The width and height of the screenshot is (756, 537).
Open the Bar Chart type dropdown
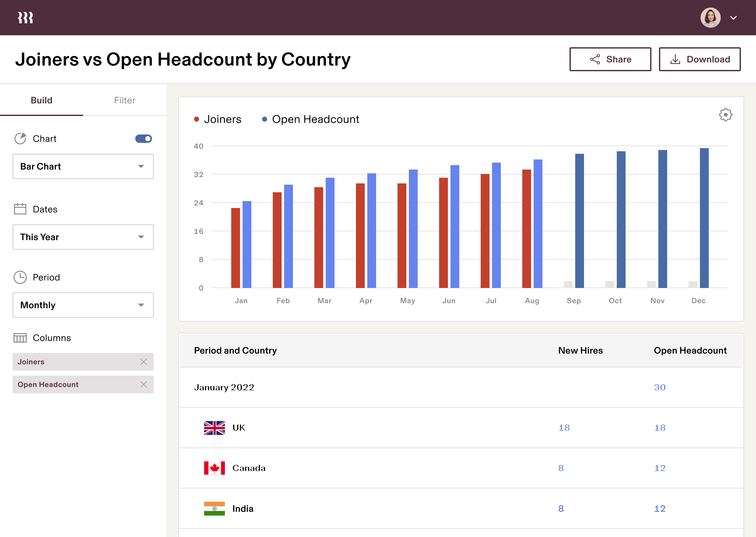pyautogui.click(x=83, y=166)
